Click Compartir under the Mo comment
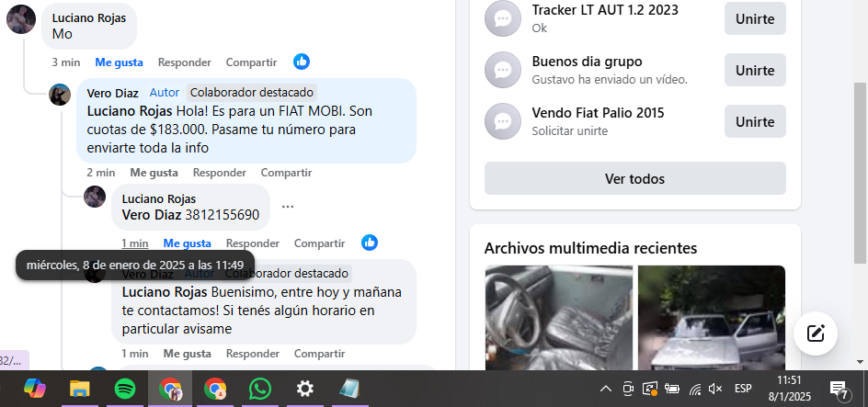868x407 pixels. click(x=251, y=62)
